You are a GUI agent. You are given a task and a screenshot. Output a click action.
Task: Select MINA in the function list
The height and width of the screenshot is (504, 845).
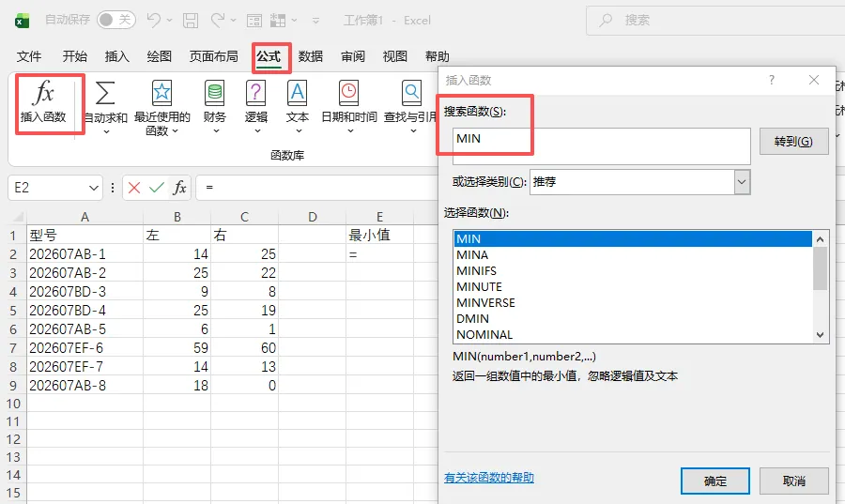(x=633, y=254)
